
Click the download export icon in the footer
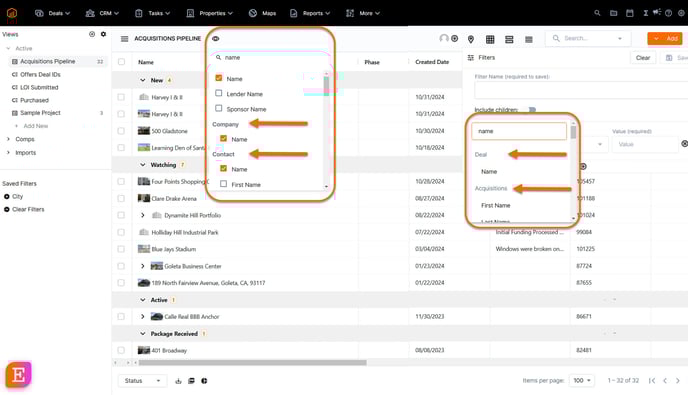click(x=178, y=381)
